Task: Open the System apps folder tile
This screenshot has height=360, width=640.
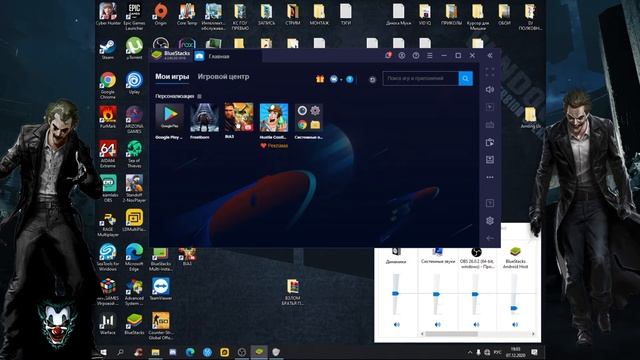Action: click(x=309, y=118)
